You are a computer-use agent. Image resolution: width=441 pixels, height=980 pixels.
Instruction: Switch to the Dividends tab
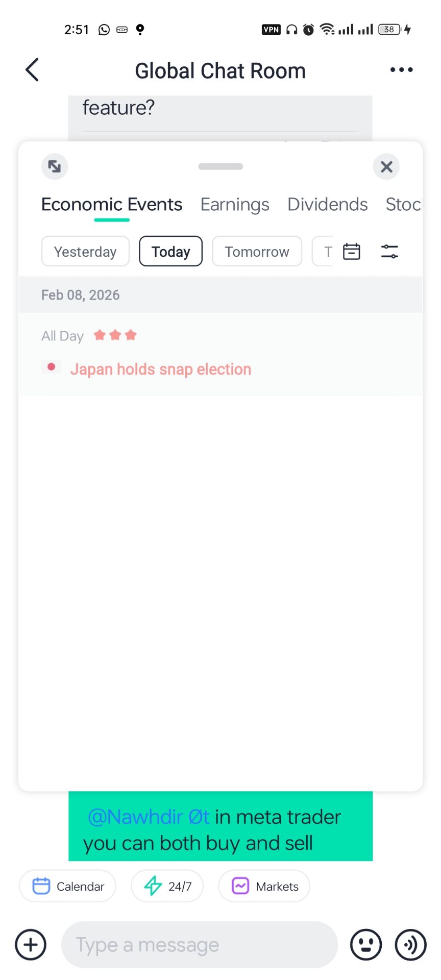click(x=327, y=205)
